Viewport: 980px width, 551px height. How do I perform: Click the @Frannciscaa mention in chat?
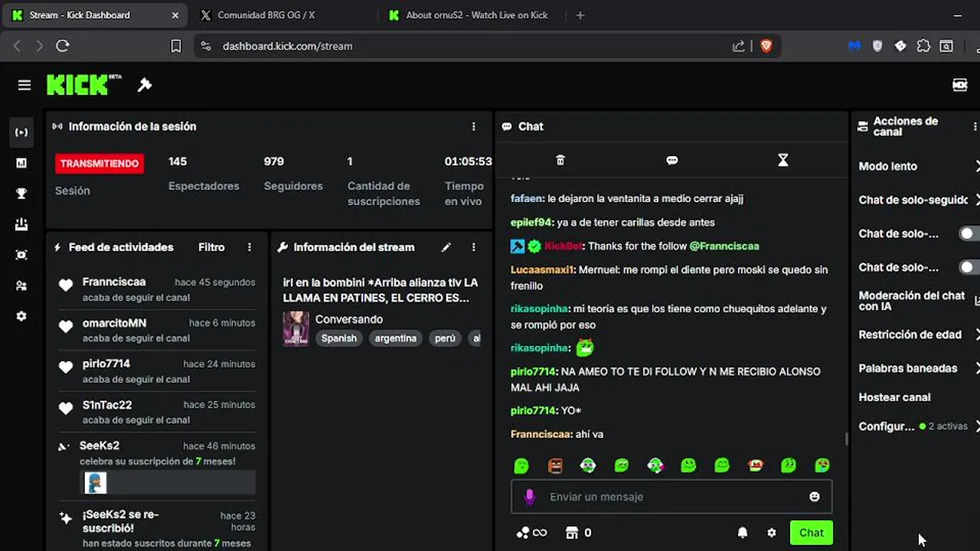724,246
